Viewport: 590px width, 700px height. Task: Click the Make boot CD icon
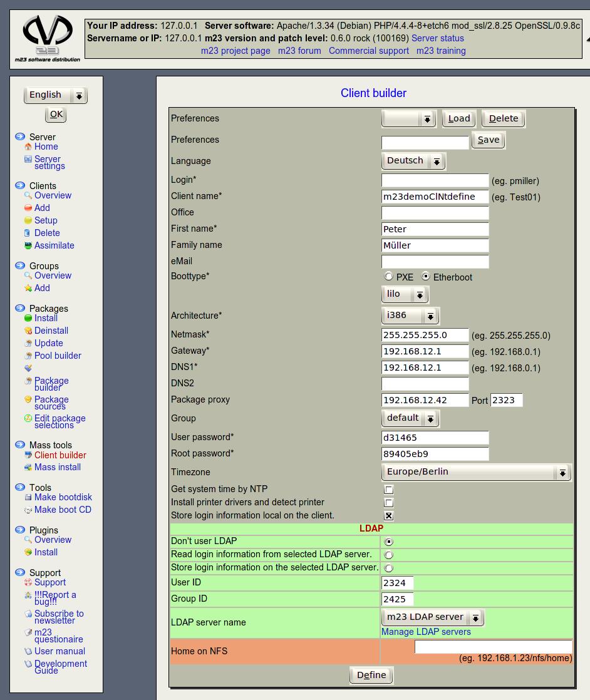(28, 510)
